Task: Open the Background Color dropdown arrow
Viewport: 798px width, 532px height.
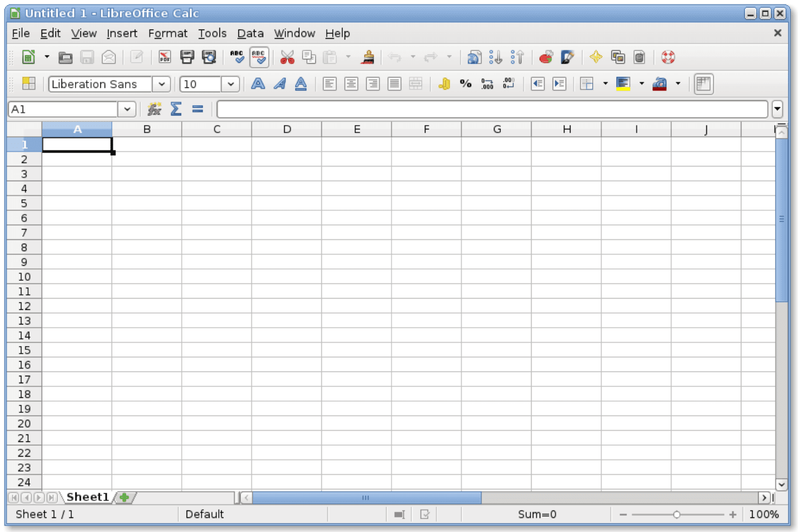Action: (642, 84)
